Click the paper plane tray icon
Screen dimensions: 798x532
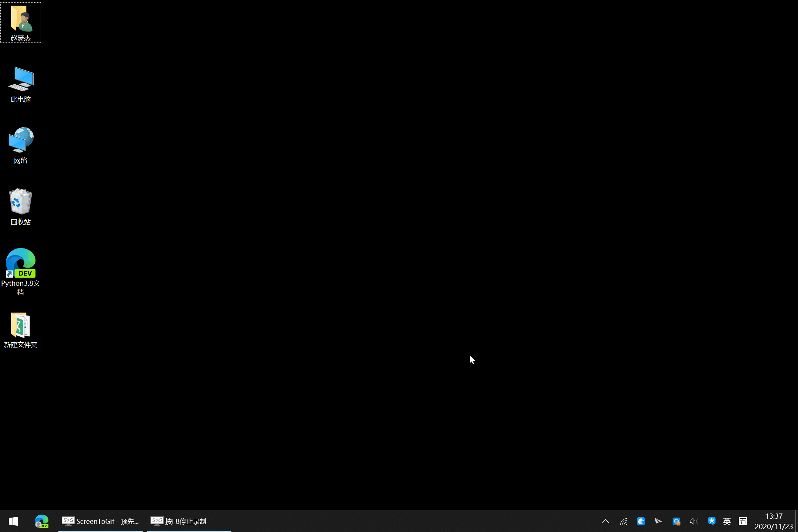coord(658,521)
